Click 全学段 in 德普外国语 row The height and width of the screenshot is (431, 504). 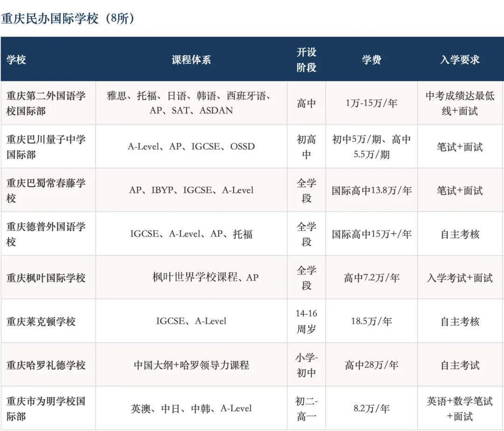tap(306, 234)
